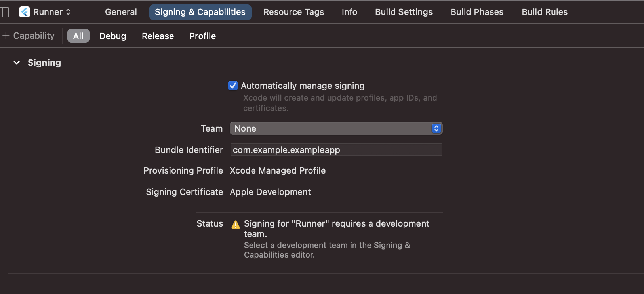Collapse the Signing section chevron

17,63
